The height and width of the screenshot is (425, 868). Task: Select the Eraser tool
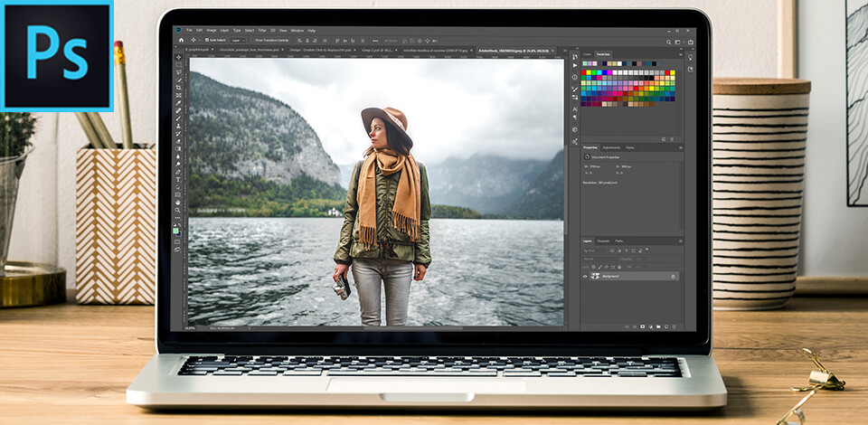(179, 140)
